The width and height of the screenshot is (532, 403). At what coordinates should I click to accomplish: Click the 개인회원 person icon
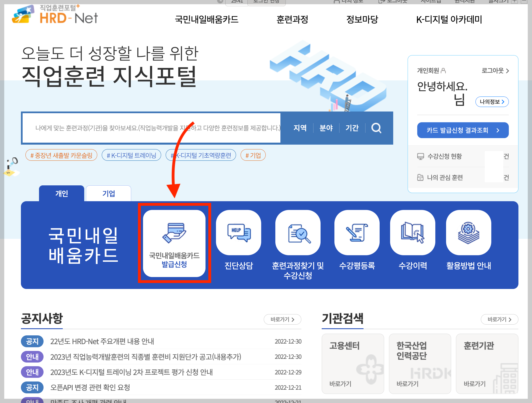coord(443,70)
